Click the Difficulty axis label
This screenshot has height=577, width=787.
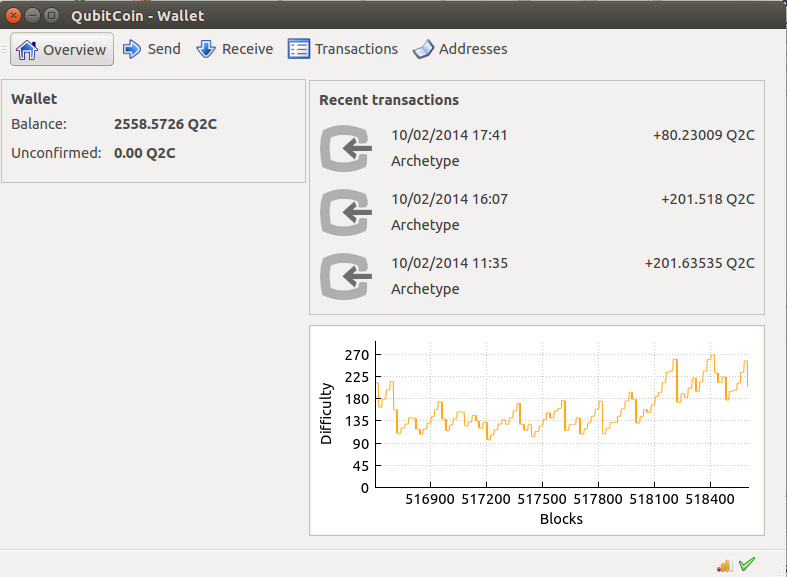(326, 414)
